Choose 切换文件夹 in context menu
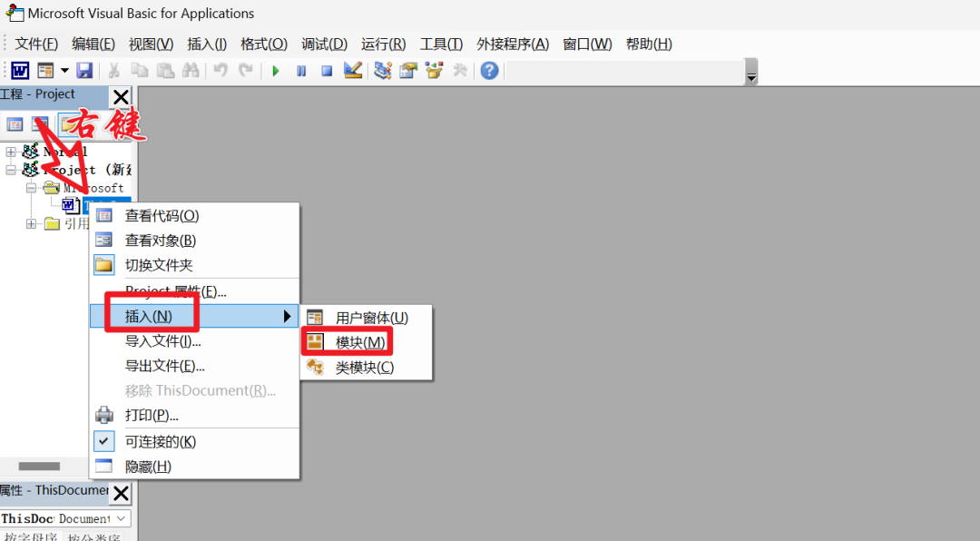 pyautogui.click(x=194, y=265)
